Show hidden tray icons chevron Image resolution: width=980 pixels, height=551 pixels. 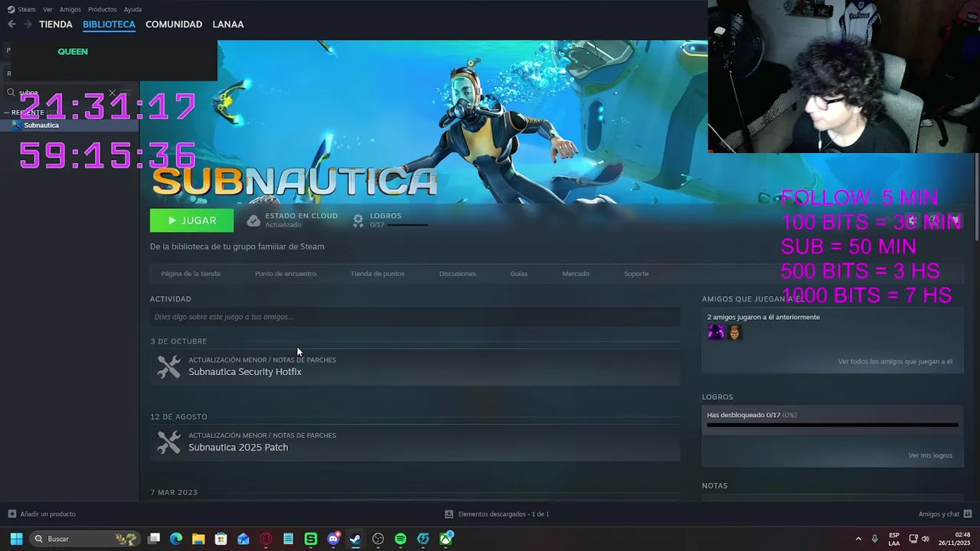858,539
